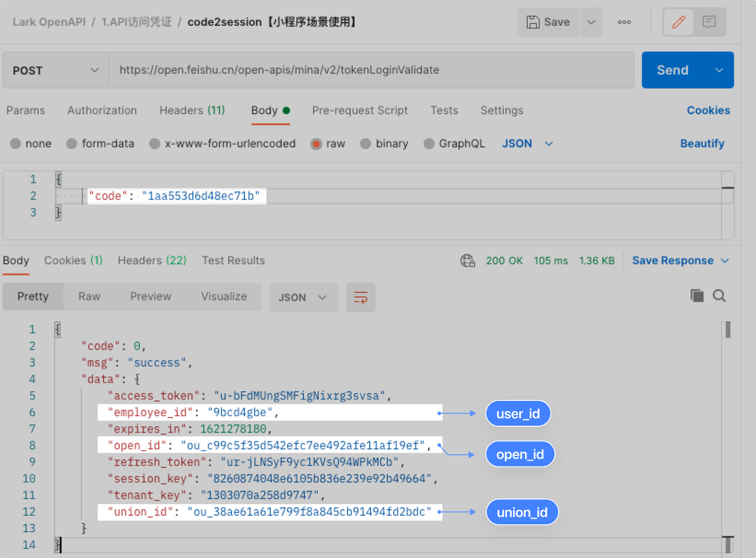Screen dimensions: 756x558
Task: Open the POST method dropdown
Action: point(56,70)
